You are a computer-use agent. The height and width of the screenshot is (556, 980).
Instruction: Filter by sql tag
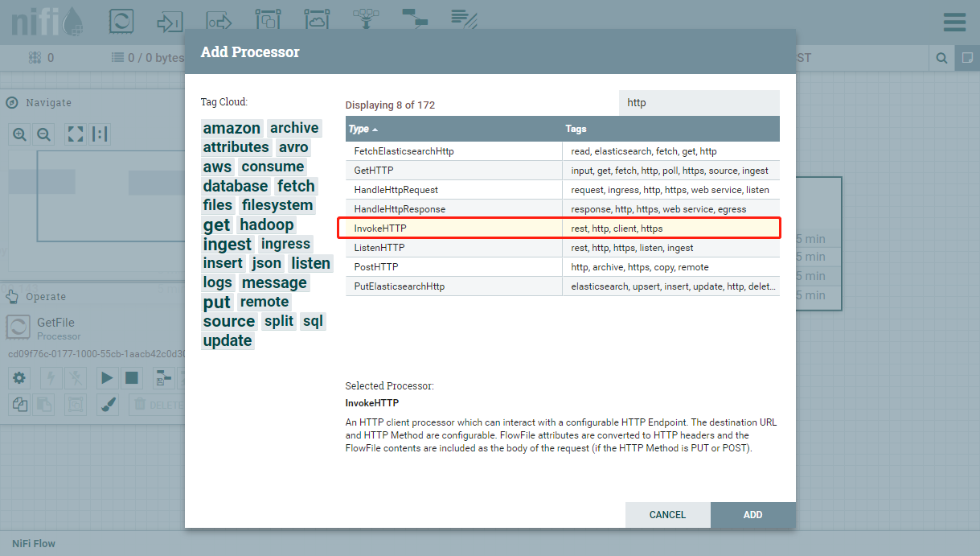[x=313, y=321]
